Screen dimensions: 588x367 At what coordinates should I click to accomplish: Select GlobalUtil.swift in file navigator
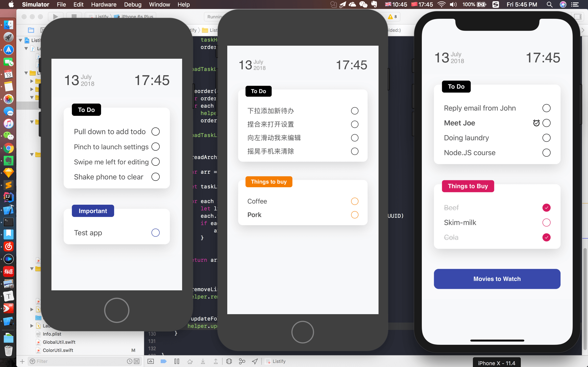(59, 342)
